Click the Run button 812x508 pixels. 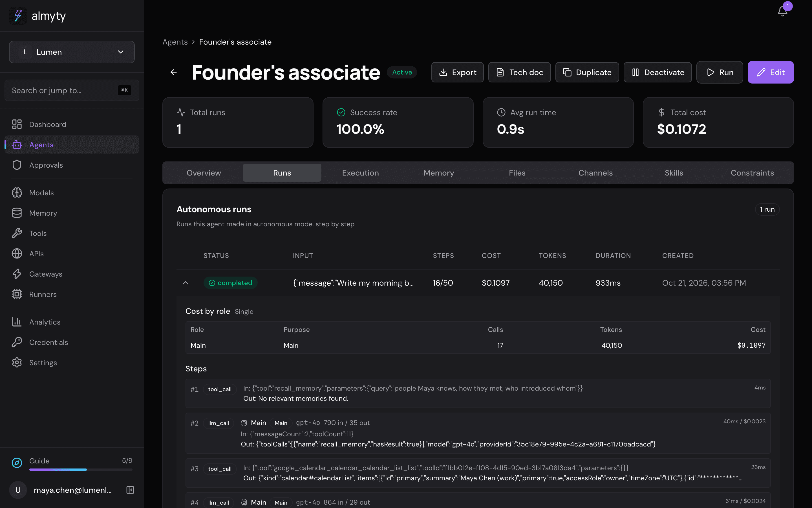tap(720, 72)
